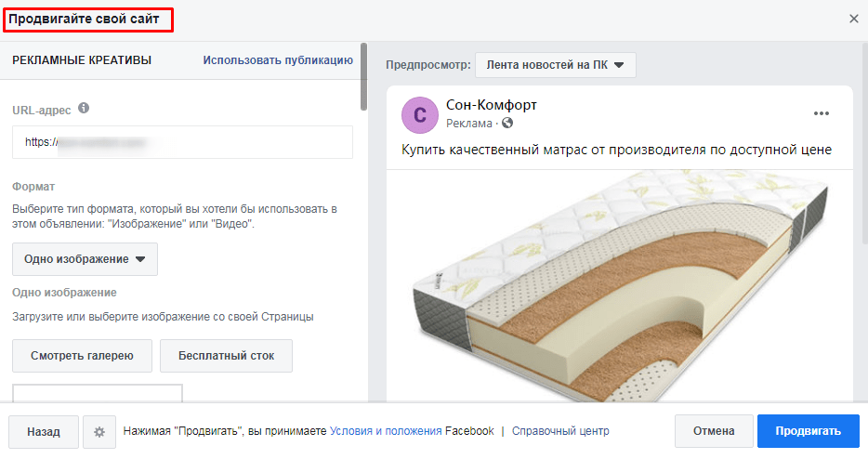Click the Использовать публикацию link
Viewport: 868px width, 459px height.
(x=278, y=60)
